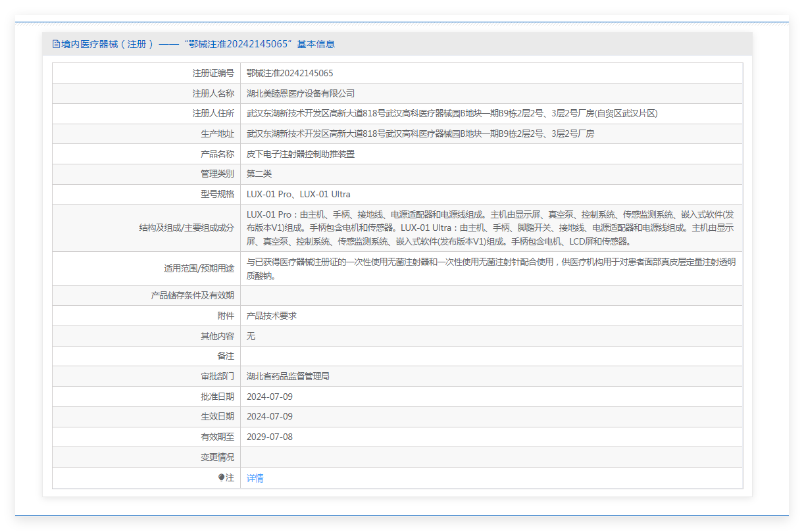Screen dimensions: 804x532
Task: Open the 详情 link
Action: pos(255,478)
